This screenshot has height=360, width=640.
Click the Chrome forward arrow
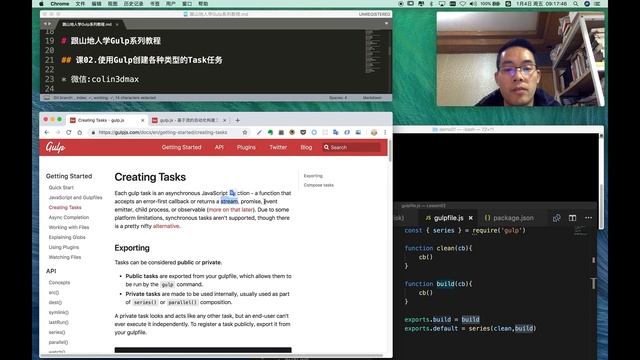(x=58, y=132)
